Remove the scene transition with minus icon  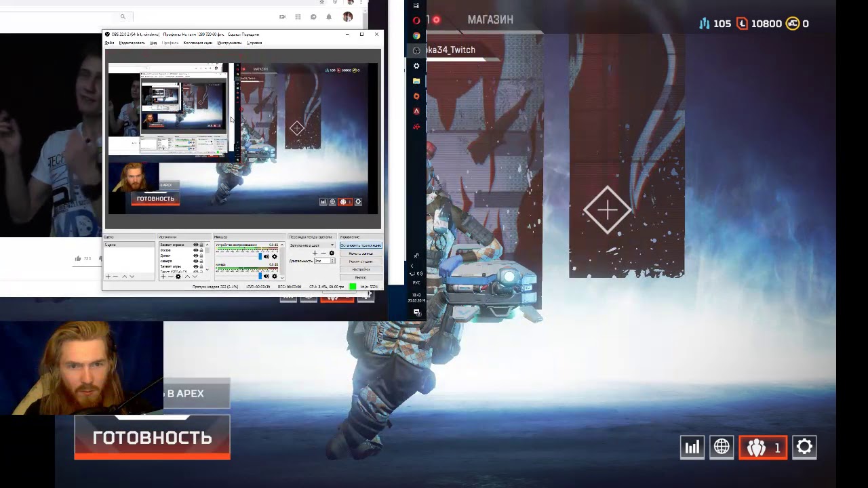pos(323,253)
